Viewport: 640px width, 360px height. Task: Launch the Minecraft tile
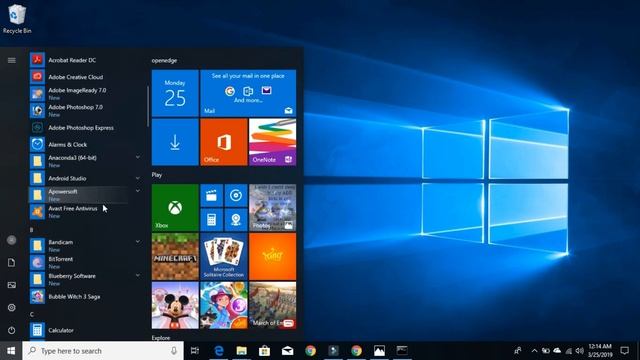click(175, 256)
